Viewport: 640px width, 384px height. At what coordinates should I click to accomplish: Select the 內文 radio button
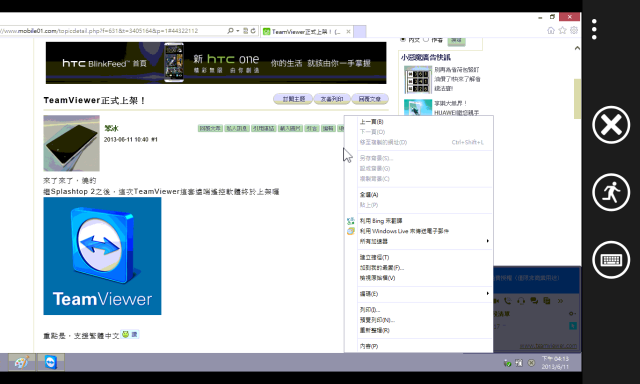pos(403,39)
